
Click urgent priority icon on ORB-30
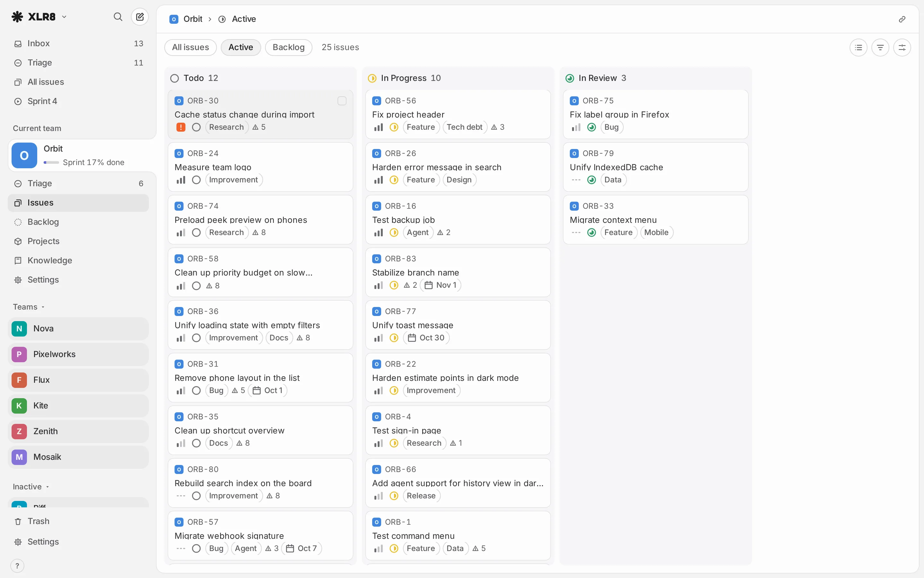pos(181,127)
